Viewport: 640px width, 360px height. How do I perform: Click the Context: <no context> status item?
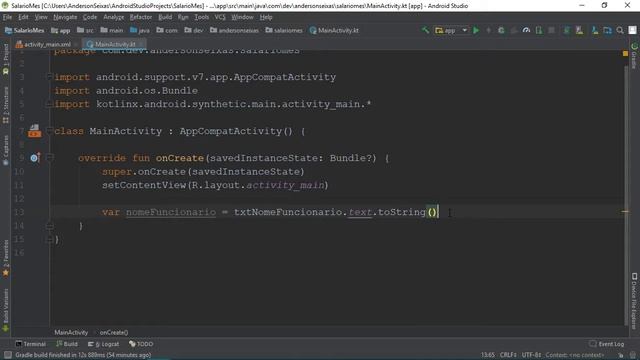(574, 355)
